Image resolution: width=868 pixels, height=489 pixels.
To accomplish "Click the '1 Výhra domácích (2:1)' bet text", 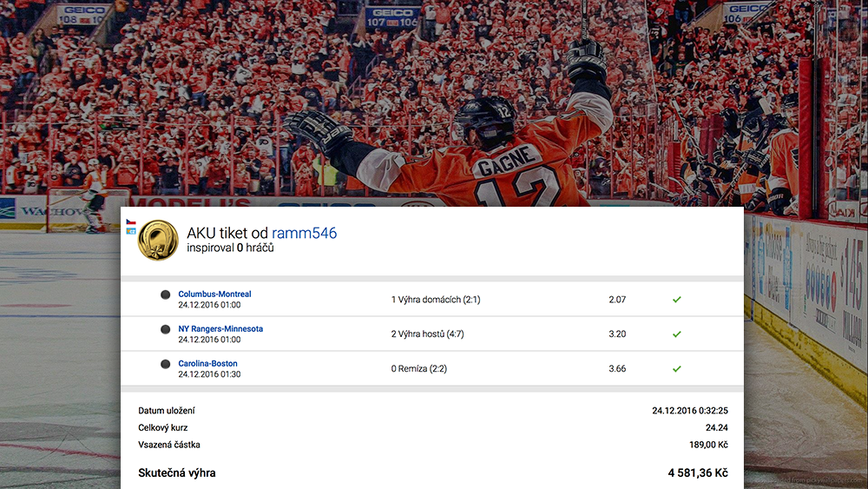I will tap(436, 300).
